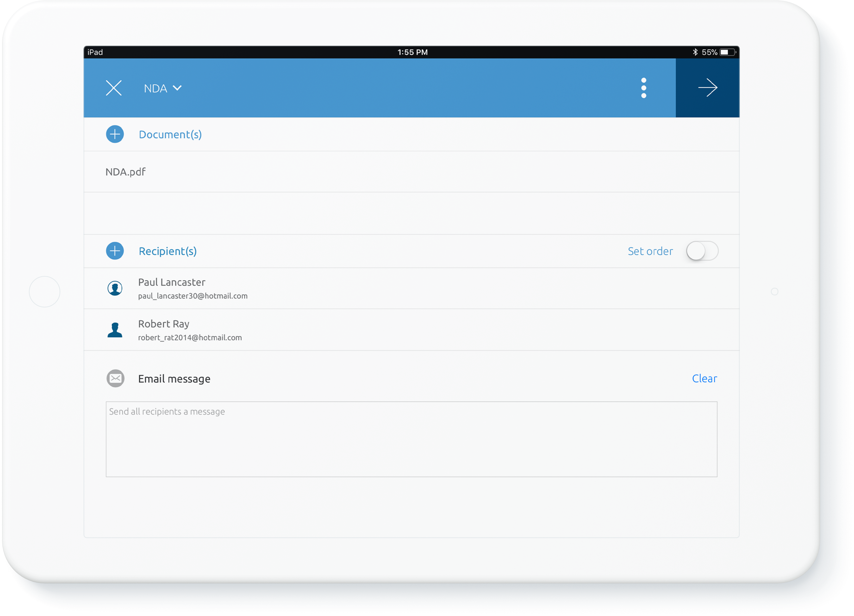Tap email paul_lancaster30@hotmail.com

point(193,296)
